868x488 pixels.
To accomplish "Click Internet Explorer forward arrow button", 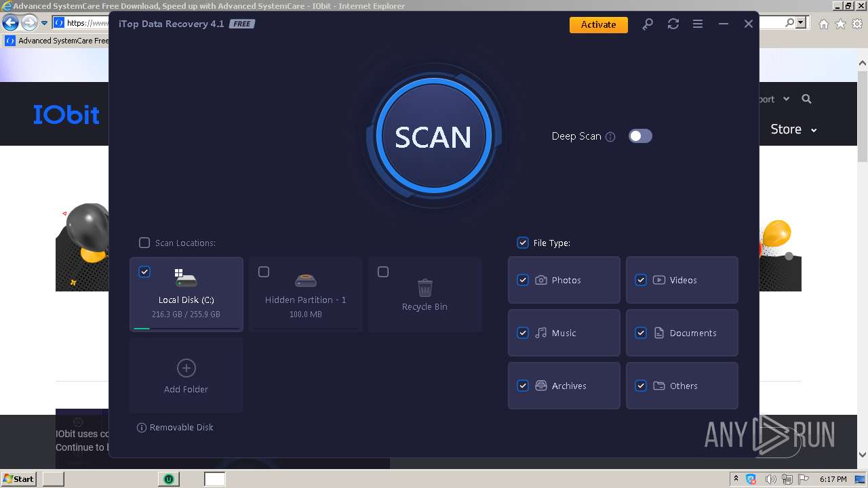I will pos(29,23).
